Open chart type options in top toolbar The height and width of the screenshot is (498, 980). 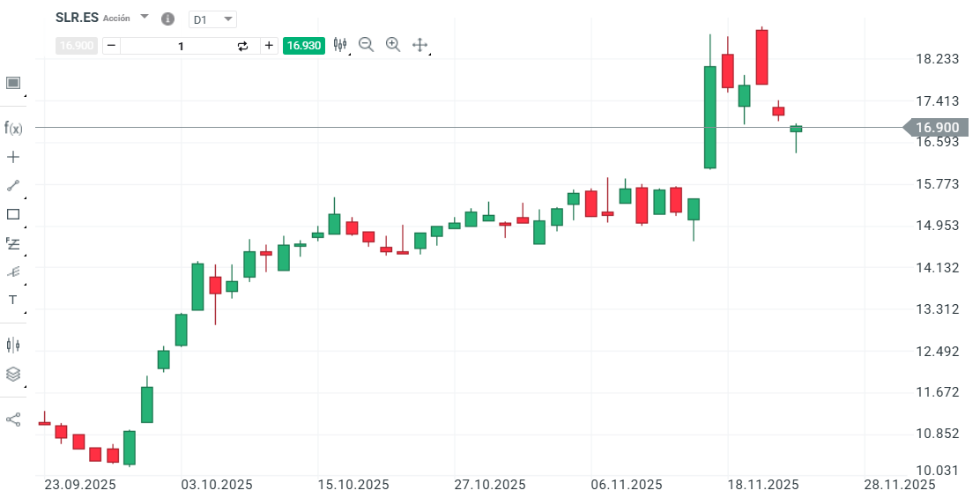pos(340,45)
